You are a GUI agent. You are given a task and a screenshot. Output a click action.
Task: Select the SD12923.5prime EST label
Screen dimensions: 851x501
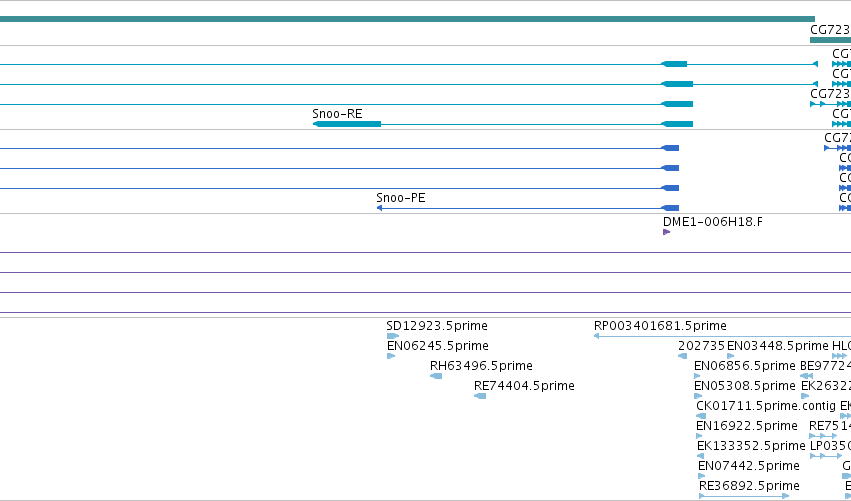437,326
